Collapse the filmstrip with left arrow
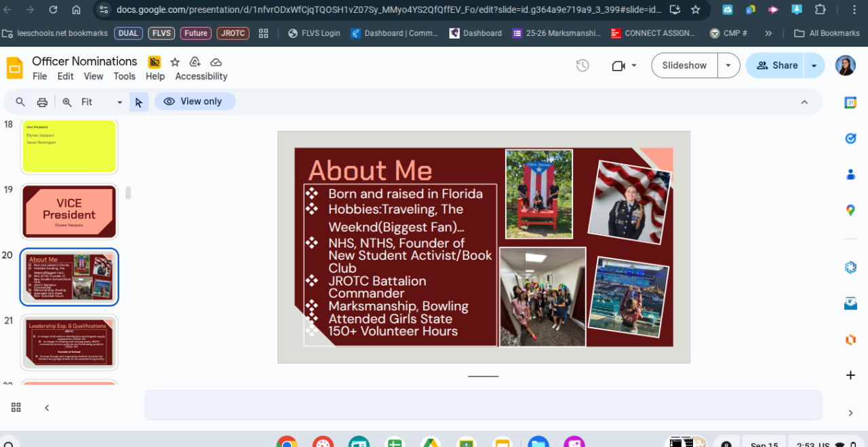 (x=47, y=408)
